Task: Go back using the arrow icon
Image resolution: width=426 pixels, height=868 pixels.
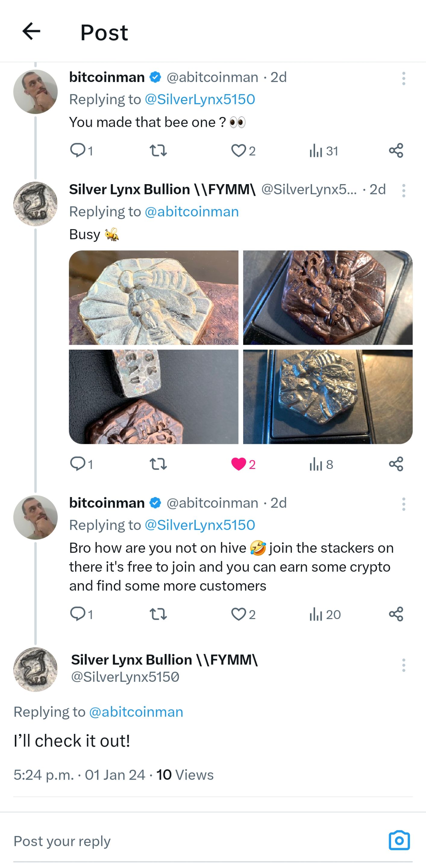Action: click(31, 31)
